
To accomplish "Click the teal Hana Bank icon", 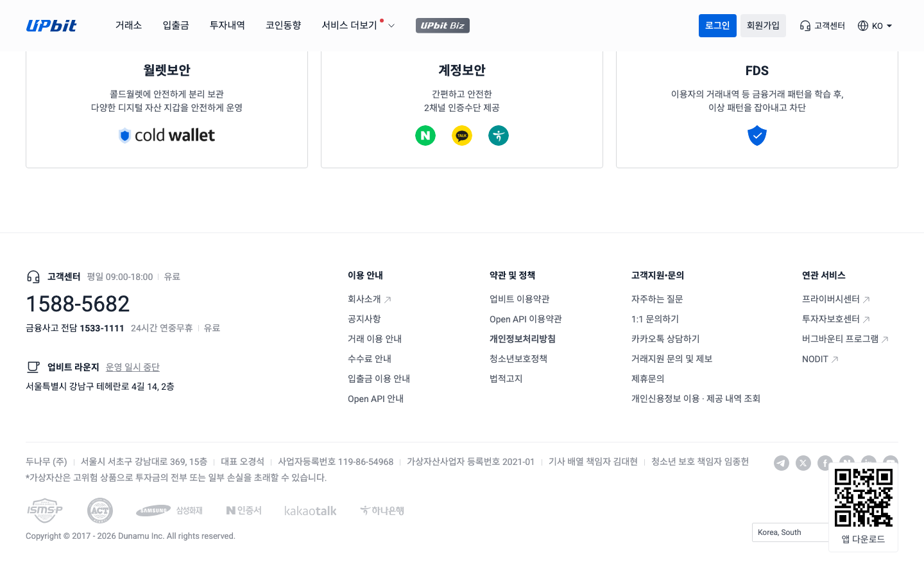I will (499, 136).
